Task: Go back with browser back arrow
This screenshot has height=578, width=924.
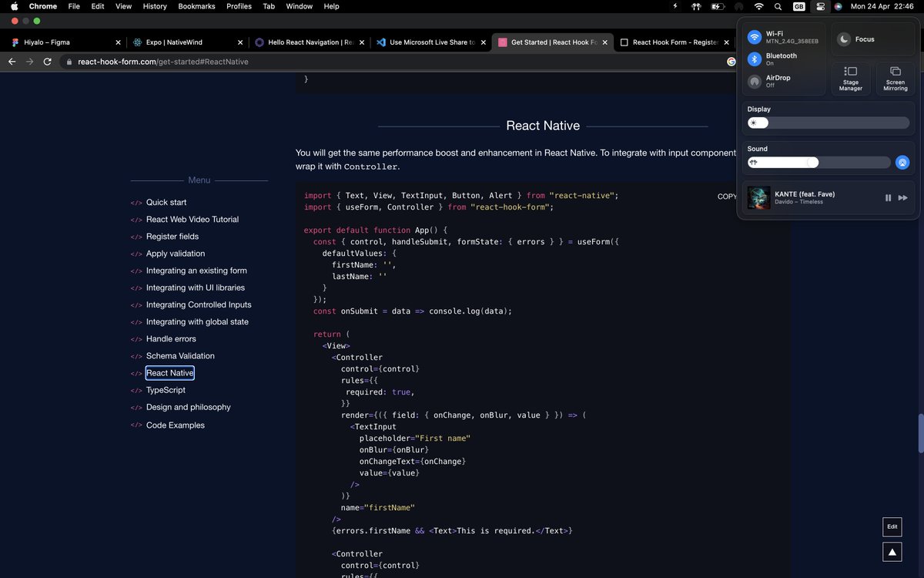Action: pos(12,62)
